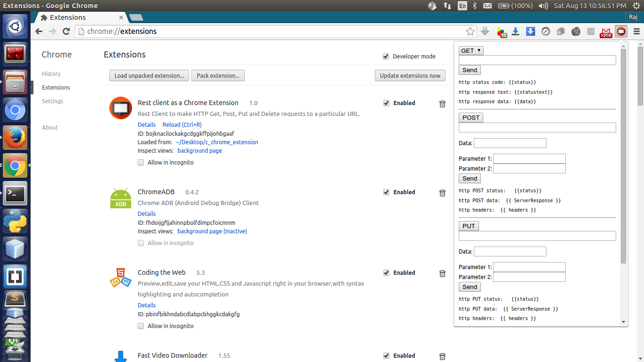Click the gray down-arrow extension icon

pyautogui.click(x=485, y=32)
